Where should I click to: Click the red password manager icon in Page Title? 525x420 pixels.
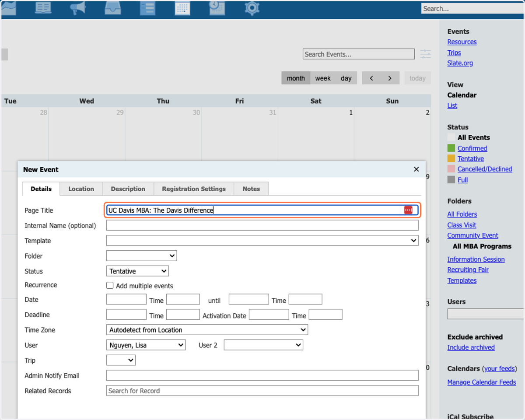[408, 210]
